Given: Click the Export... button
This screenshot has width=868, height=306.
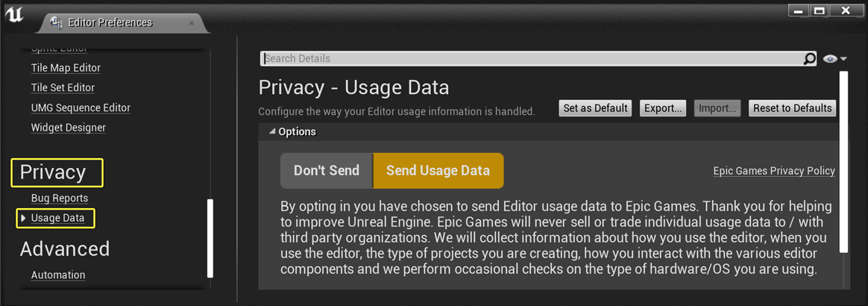Looking at the screenshot, I should coord(663,108).
